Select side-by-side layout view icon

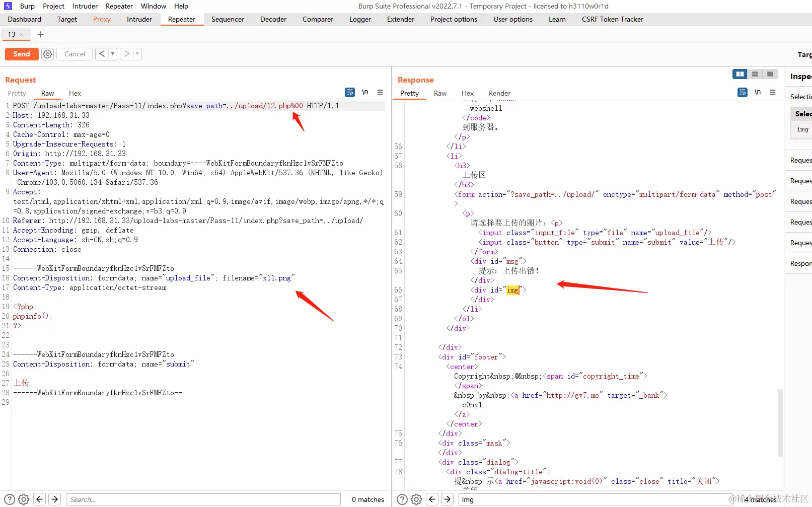740,74
